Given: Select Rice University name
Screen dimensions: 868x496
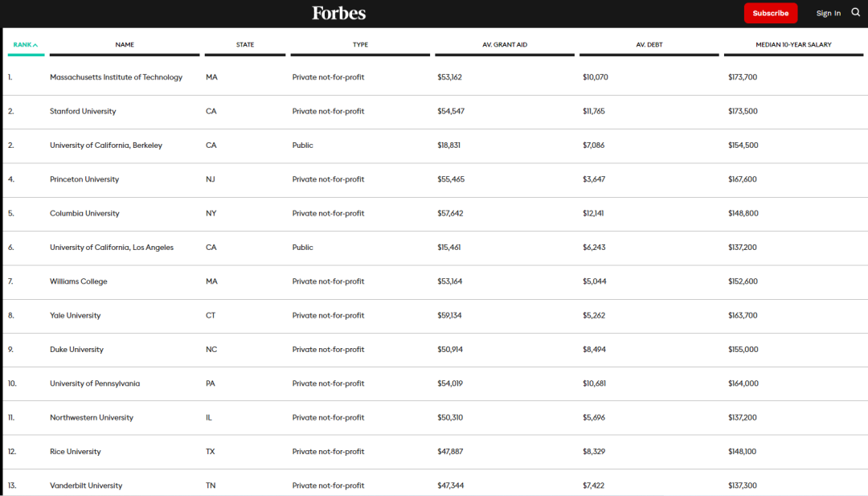Looking at the screenshot, I should (x=76, y=452).
